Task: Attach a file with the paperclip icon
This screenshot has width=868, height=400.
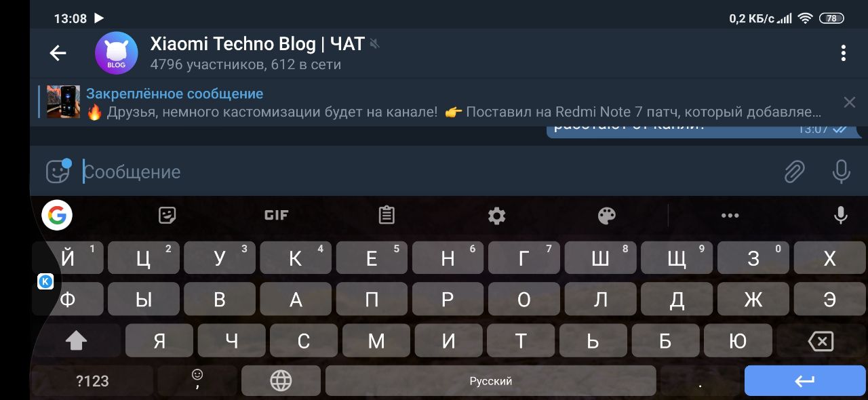Action: pos(794,172)
